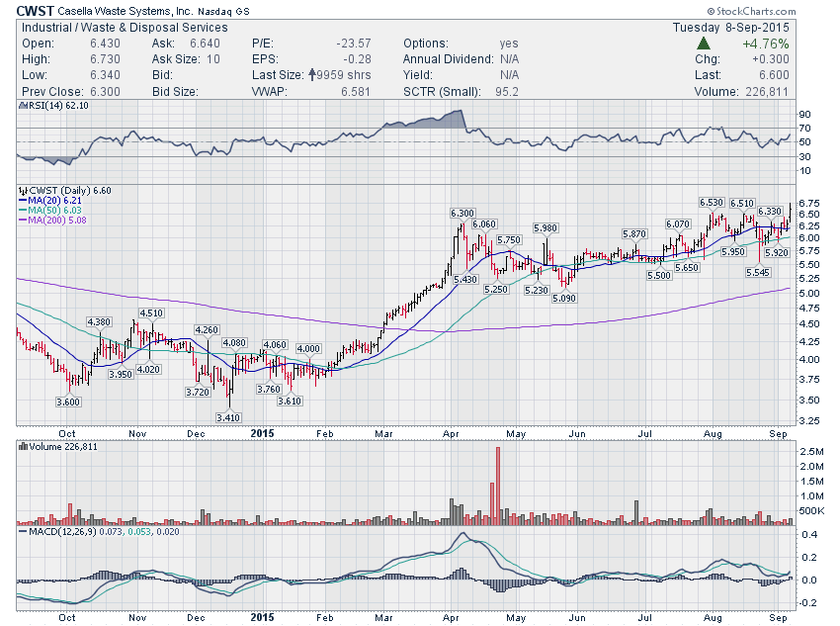Image resolution: width=840 pixels, height=626 pixels.
Task: Click the High value 6.730
Action: pos(105,59)
